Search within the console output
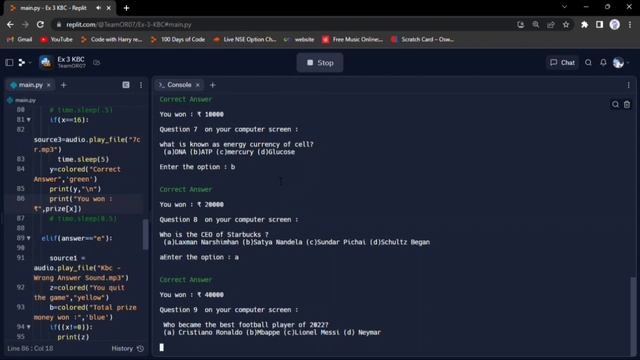This screenshot has width=640, height=360. click(x=615, y=104)
